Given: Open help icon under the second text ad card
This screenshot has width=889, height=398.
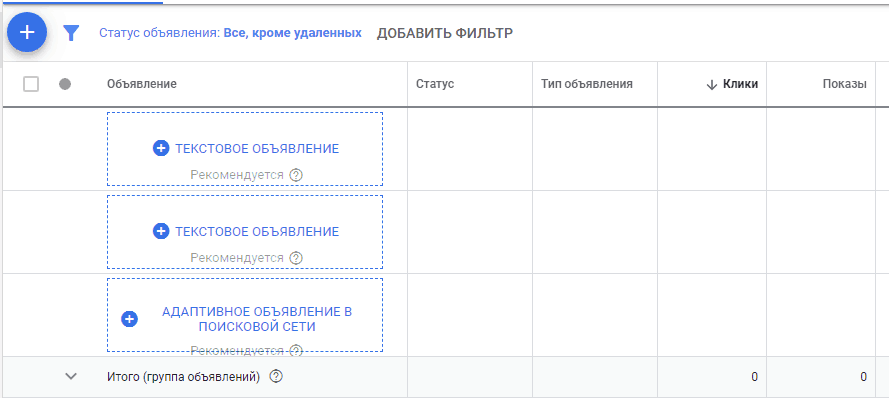Looking at the screenshot, I should coord(296,258).
